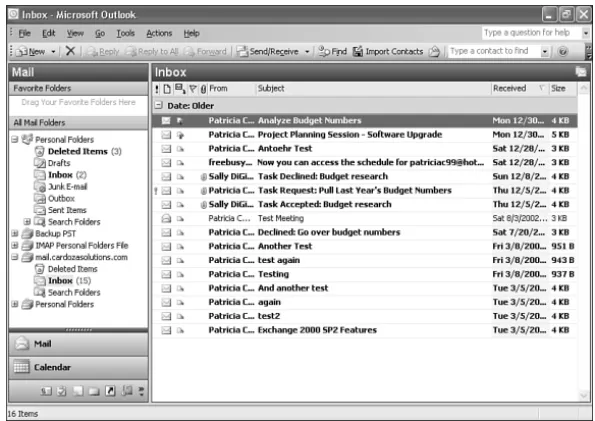Click the 'Type a contact to find' field
The width and height of the screenshot is (595, 421).
(494, 51)
